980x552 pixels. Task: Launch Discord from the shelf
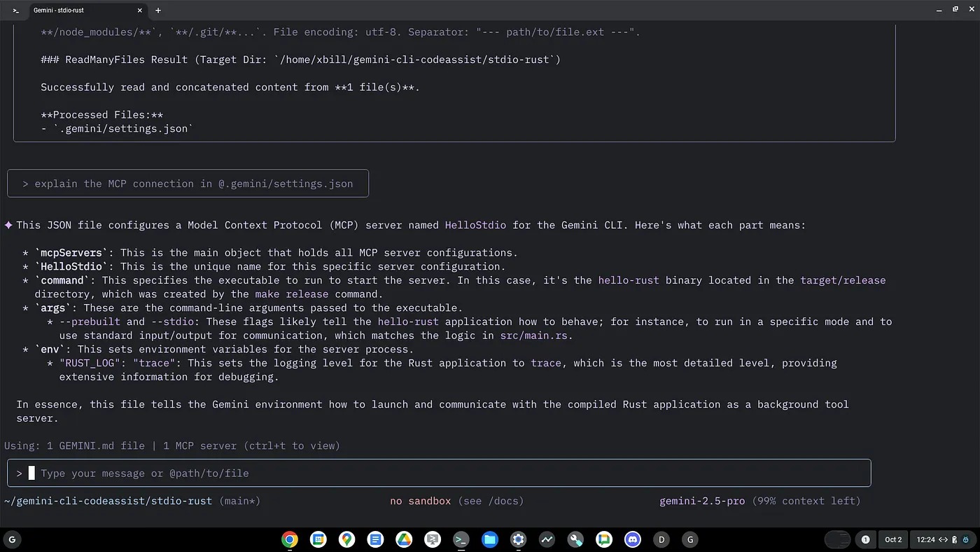pyautogui.click(x=633, y=539)
